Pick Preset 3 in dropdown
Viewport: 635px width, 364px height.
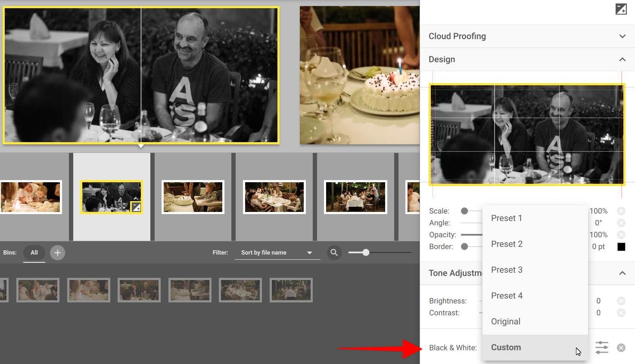pyautogui.click(x=535, y=270)
